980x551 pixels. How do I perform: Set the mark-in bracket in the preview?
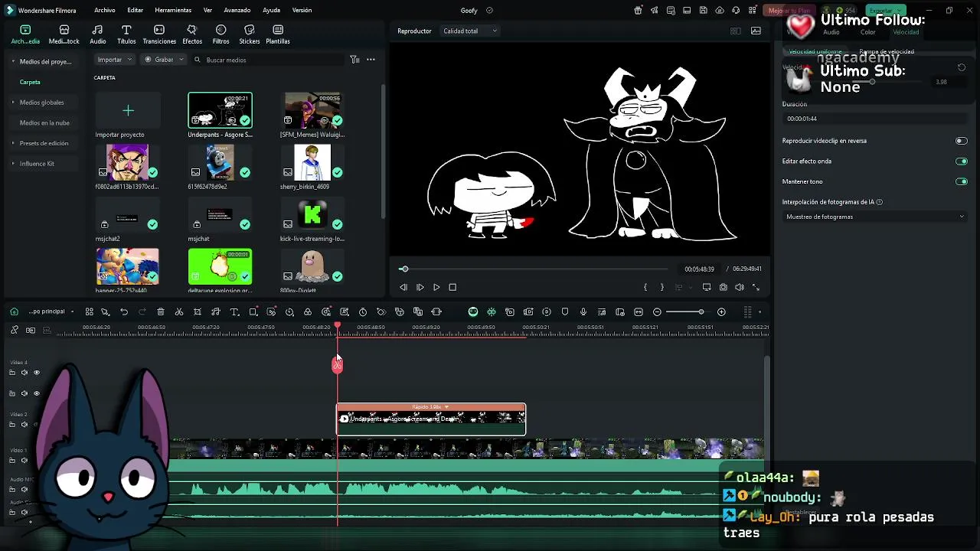tap(645, 287)
